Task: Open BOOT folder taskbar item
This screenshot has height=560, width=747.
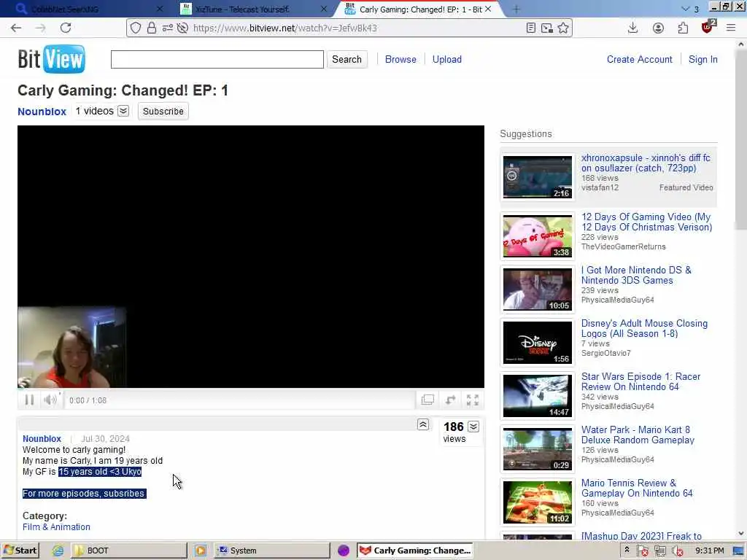Action: coord(129,551)
